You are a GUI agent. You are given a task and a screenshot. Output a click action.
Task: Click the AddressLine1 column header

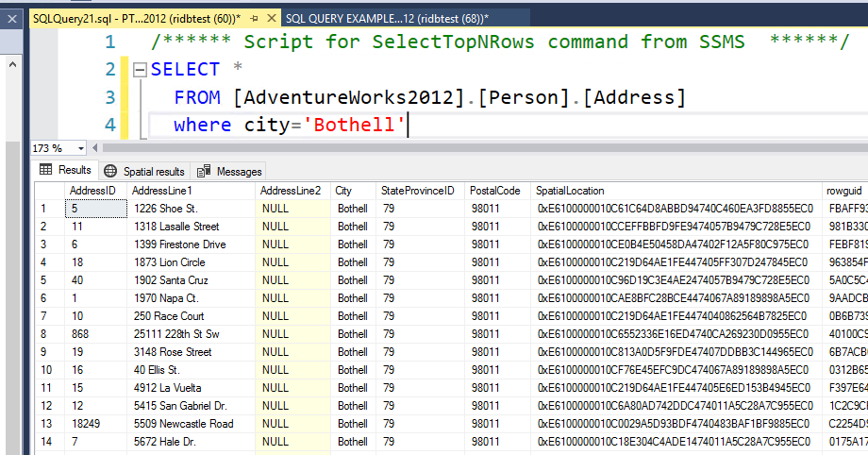point(191,191)
